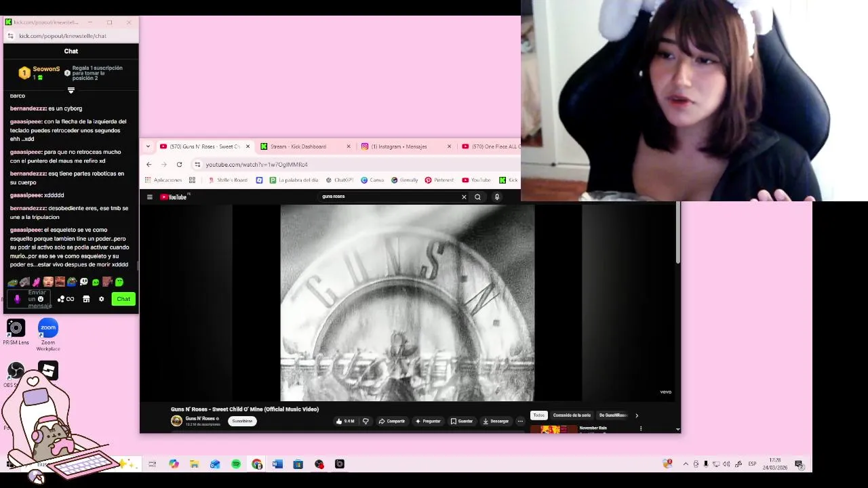Open more actions three-dot menu under video

tap(520, 421)
